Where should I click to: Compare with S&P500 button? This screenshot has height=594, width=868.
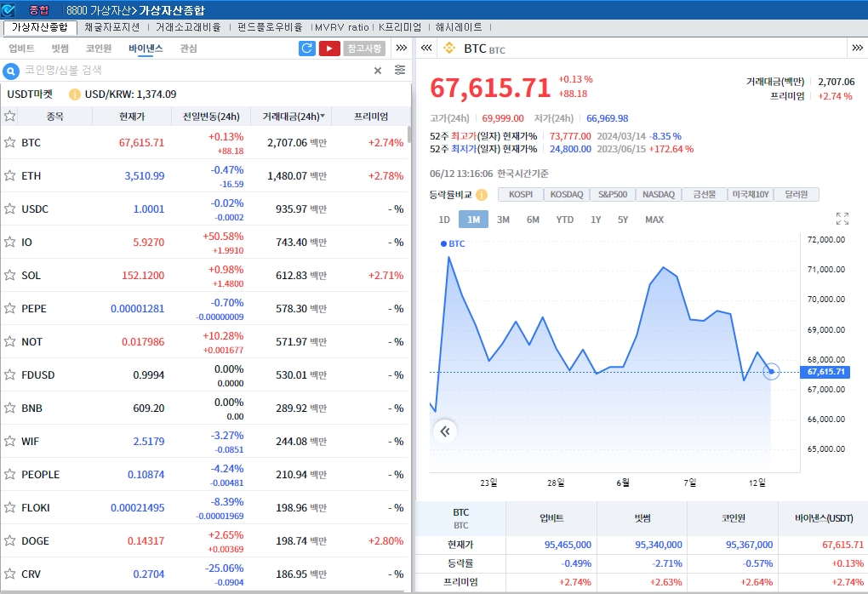(x=612, y=194)
